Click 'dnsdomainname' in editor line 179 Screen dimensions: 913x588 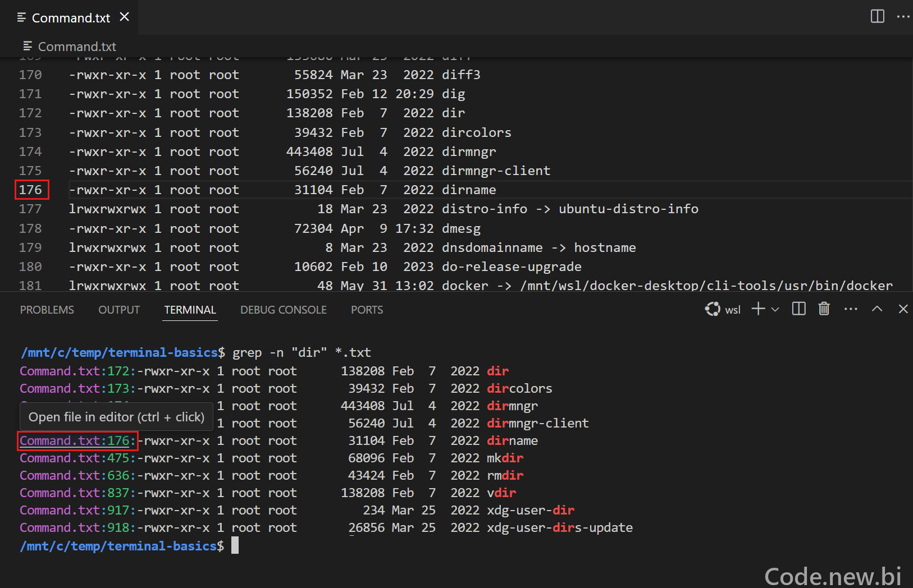(492, 247)
